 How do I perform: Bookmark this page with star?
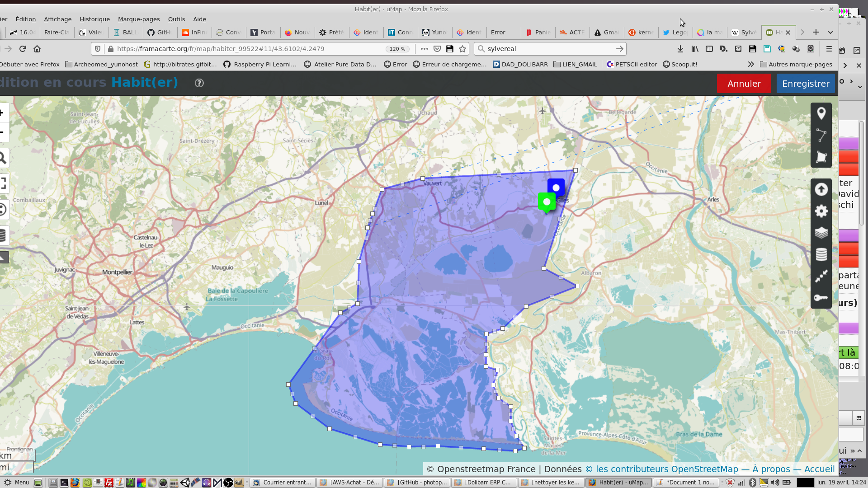[462, 49]
